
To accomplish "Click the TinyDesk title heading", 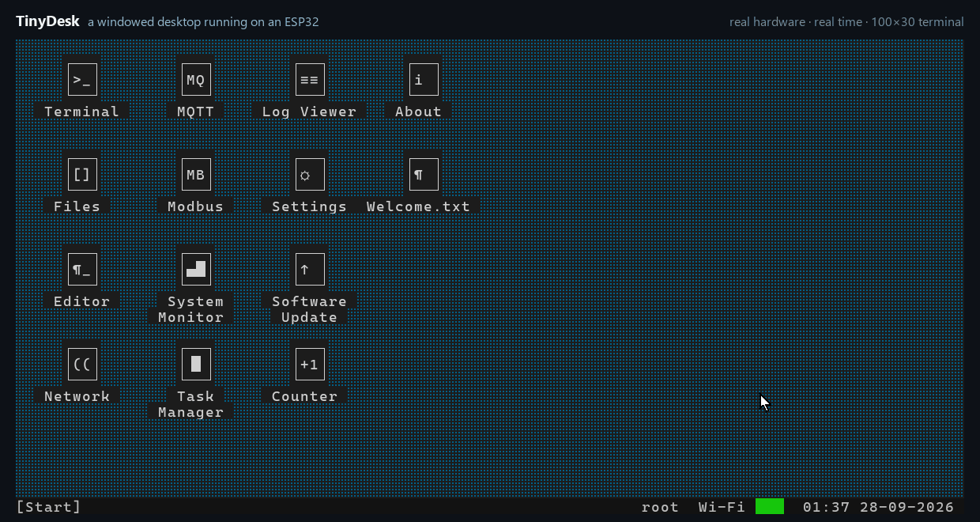I will click(47, 21).
